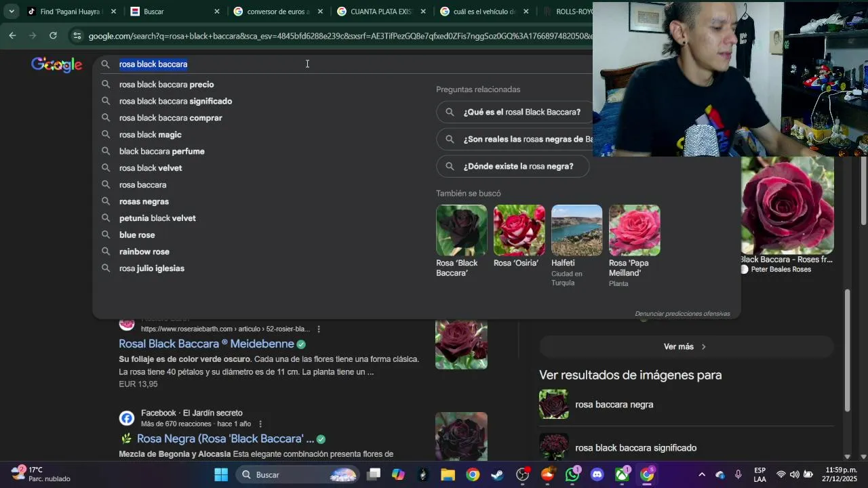Close the 'Buscar' browser tab
Image resolution: width=868 pixels, height=488 pixels.
(x=217, y=12)
